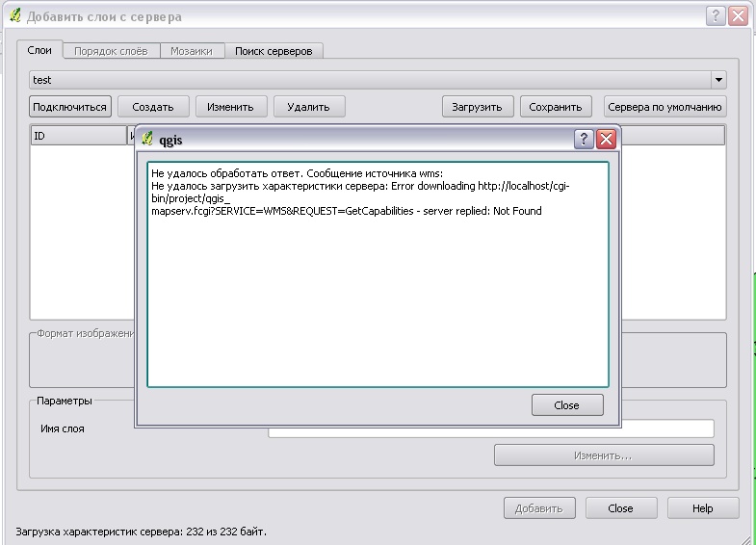The width and height of the screenshot is (756, 545).
Task: Click the Close button in error dialog
Action: (567, 405)
